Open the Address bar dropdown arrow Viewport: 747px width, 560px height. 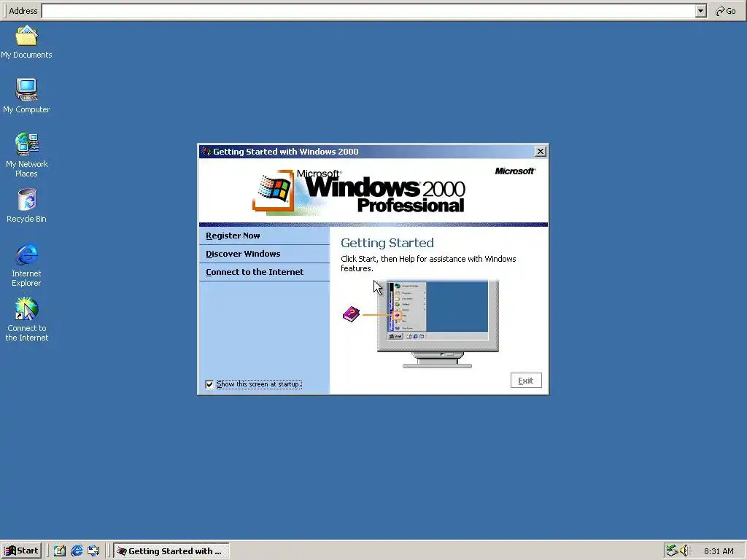(700, 11)
